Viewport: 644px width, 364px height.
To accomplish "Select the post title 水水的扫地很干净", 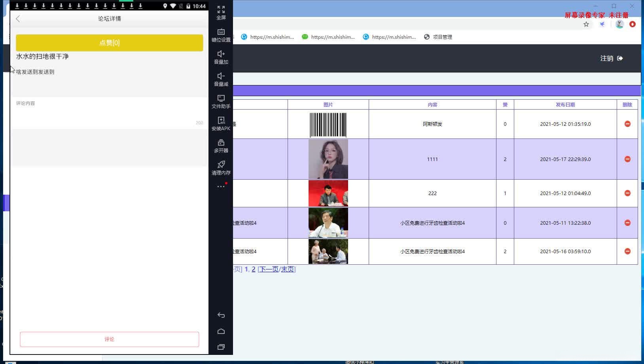I will pos(42,57).
